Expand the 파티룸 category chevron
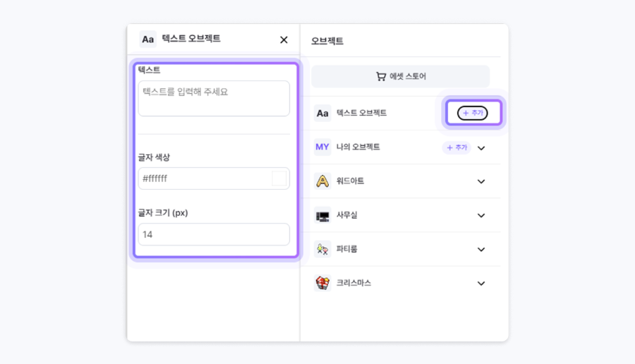The width and height of the screenshot is (635, 364). [x=481, y=249]
